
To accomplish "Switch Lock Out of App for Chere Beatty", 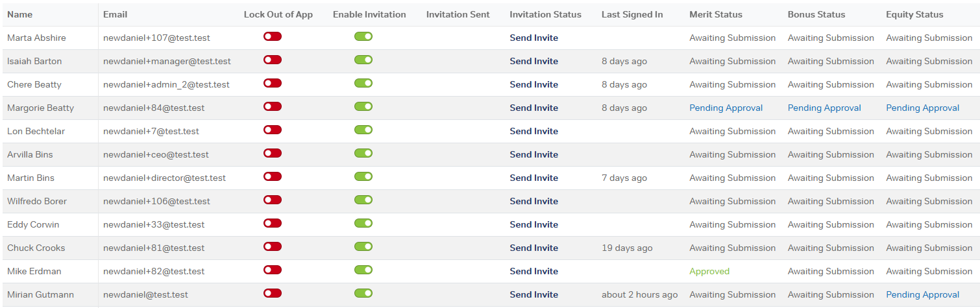I will tap(273, 84).
